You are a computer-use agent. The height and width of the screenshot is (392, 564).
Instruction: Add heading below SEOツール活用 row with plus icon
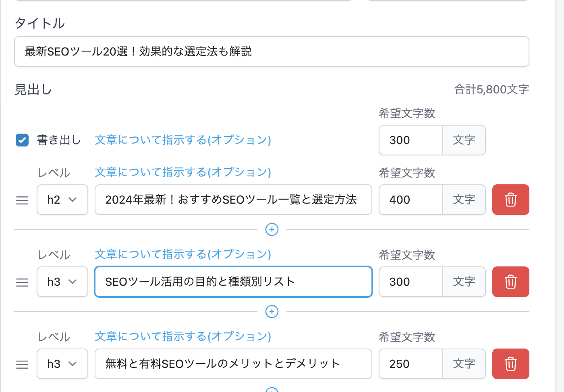[x=272, y=312]
